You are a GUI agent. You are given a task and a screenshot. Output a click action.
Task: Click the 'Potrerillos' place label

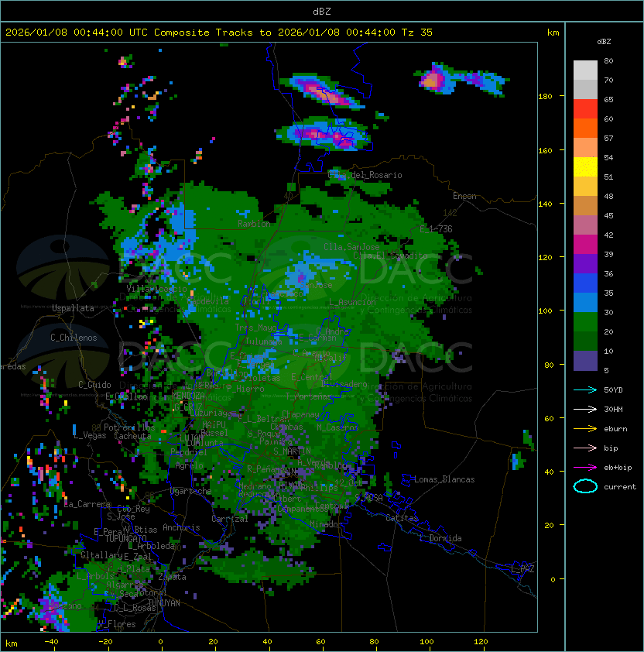point(129,427)
